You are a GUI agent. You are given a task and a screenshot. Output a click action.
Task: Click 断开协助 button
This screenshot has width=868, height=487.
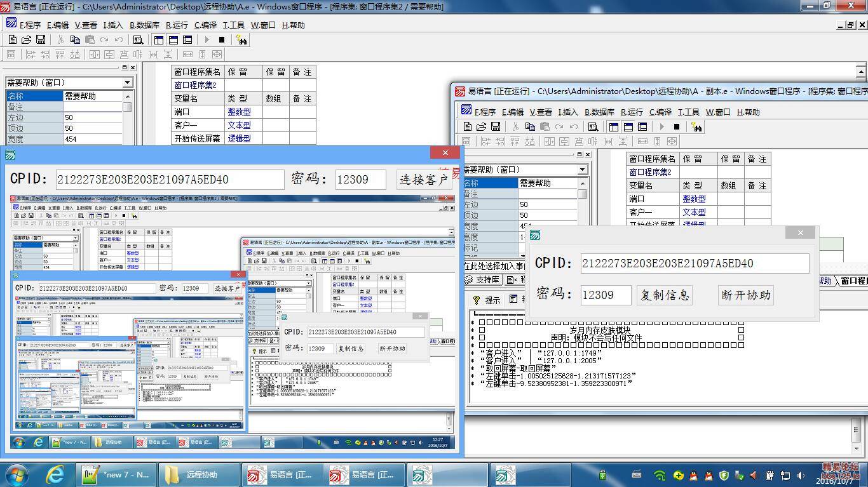point(746,295)
